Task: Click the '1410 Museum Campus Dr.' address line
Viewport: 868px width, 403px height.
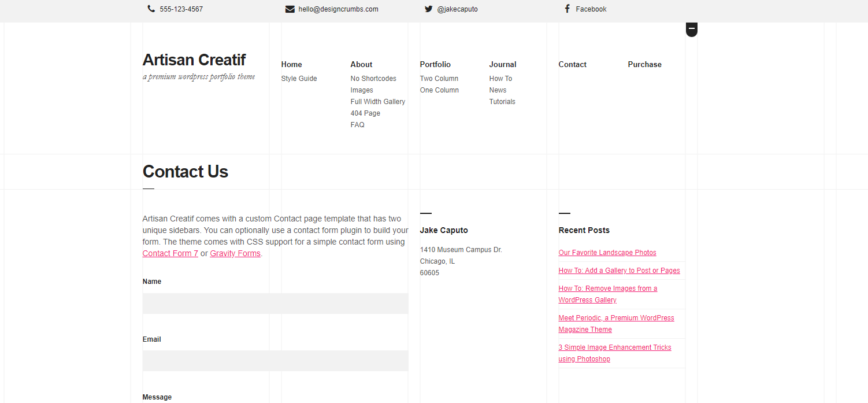Action: coord(461,250)
